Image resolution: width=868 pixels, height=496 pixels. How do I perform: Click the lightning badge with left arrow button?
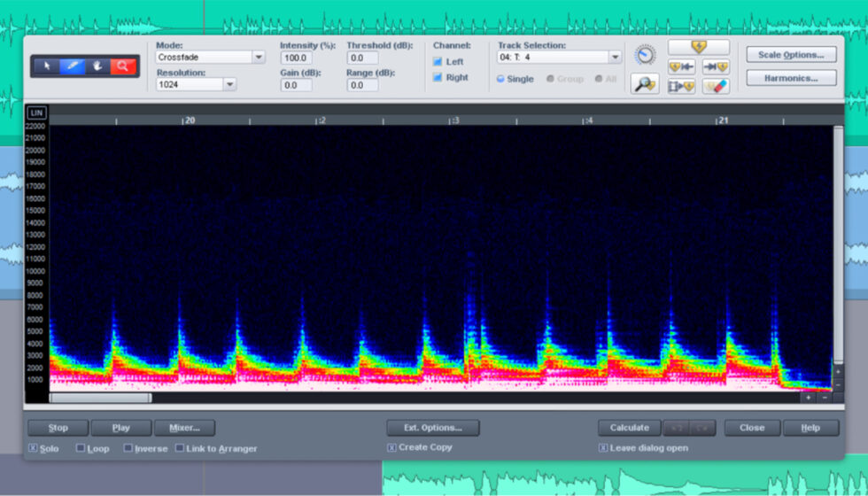pyautogui.click(x=681, y=67)
